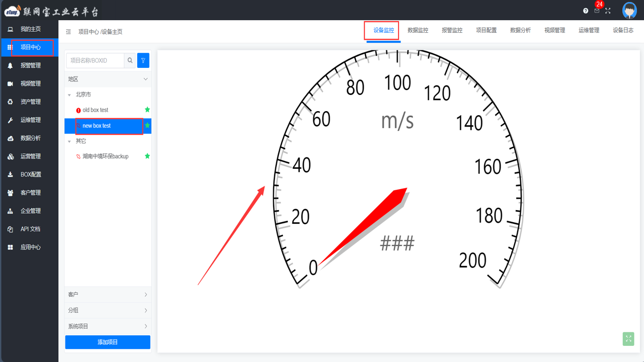Screen dimensions: 644x362
Task: Open the user avatar profile
Action: click(x=629, y=11)
